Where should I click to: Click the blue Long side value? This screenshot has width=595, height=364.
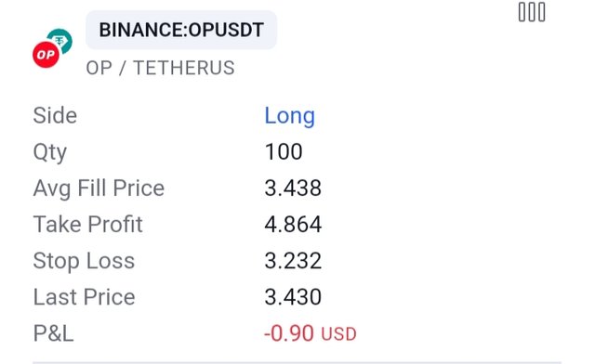289,116
